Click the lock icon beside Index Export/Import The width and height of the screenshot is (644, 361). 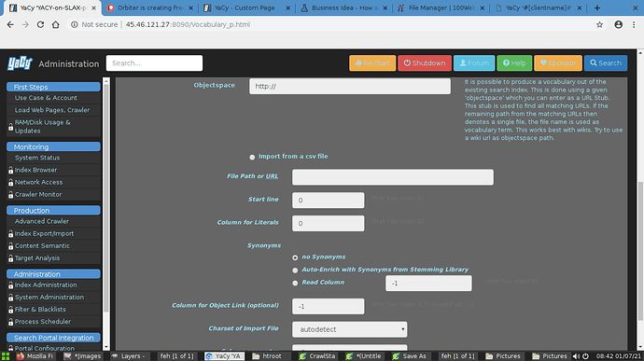tap(10, 234)
